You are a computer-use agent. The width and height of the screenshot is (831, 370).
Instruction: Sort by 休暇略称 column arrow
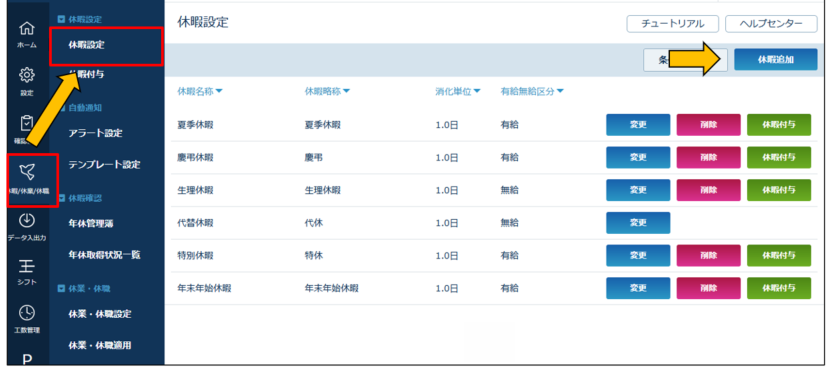pyautogui.click(x=346, y=92)
